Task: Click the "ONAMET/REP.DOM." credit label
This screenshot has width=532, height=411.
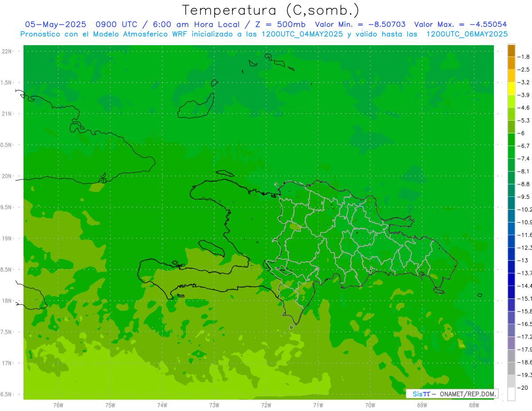Action: point(467,394)
